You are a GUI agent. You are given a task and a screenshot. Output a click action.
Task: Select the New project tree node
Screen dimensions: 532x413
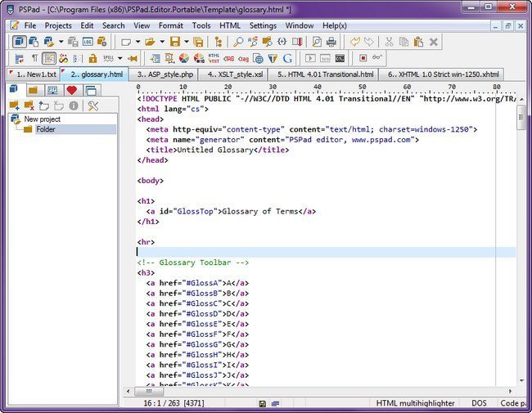click(42, 119)
